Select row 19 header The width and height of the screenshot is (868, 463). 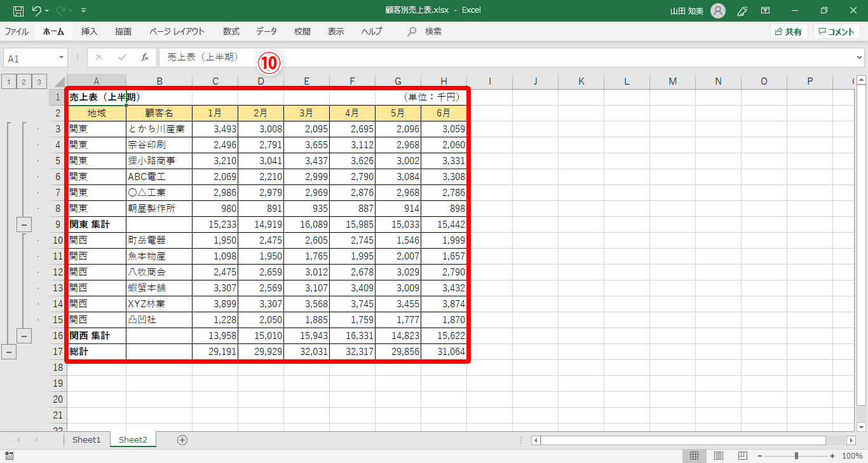click(x=58, y=384)
